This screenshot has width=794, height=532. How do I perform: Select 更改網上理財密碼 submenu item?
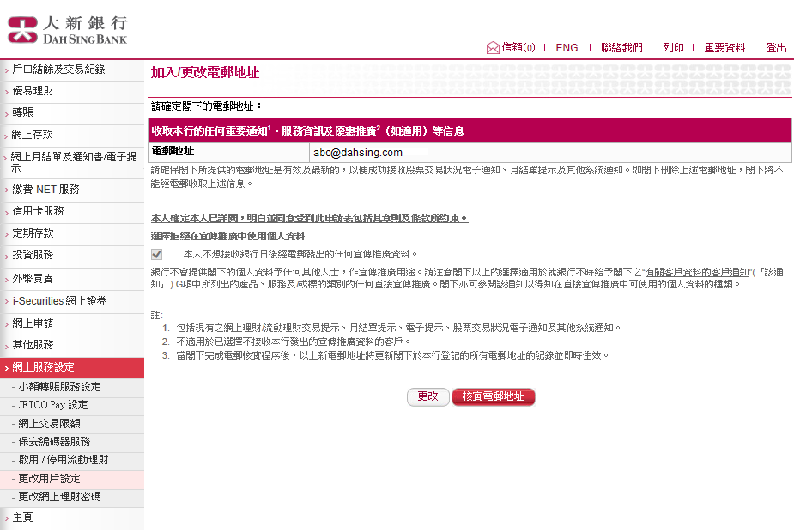59,497
